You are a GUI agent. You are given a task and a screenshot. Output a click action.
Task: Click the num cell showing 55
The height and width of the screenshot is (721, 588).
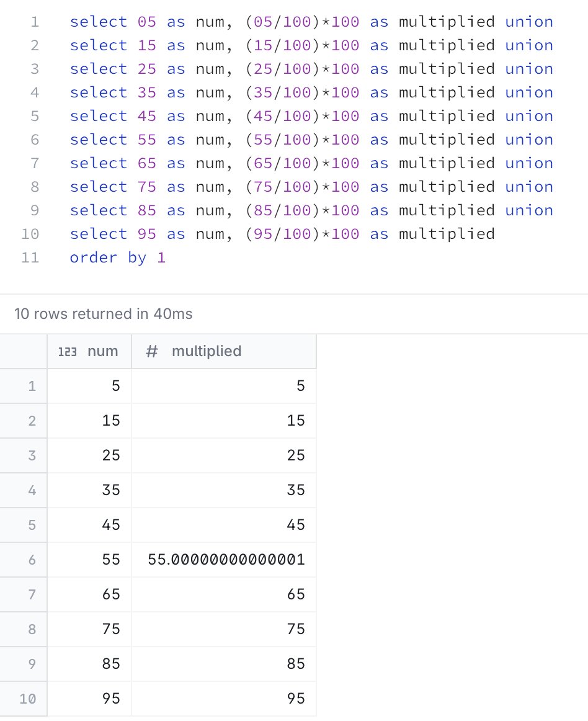(89, 560)
